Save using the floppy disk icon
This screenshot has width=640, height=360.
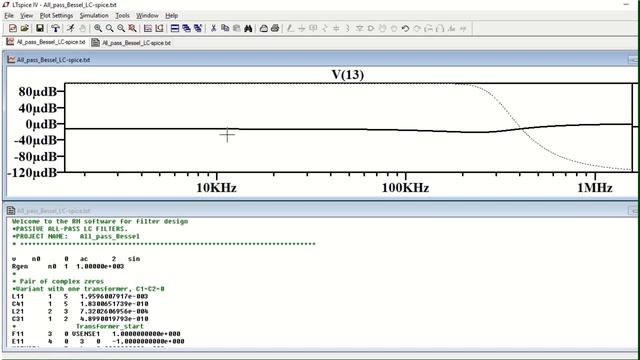(40, 28)
